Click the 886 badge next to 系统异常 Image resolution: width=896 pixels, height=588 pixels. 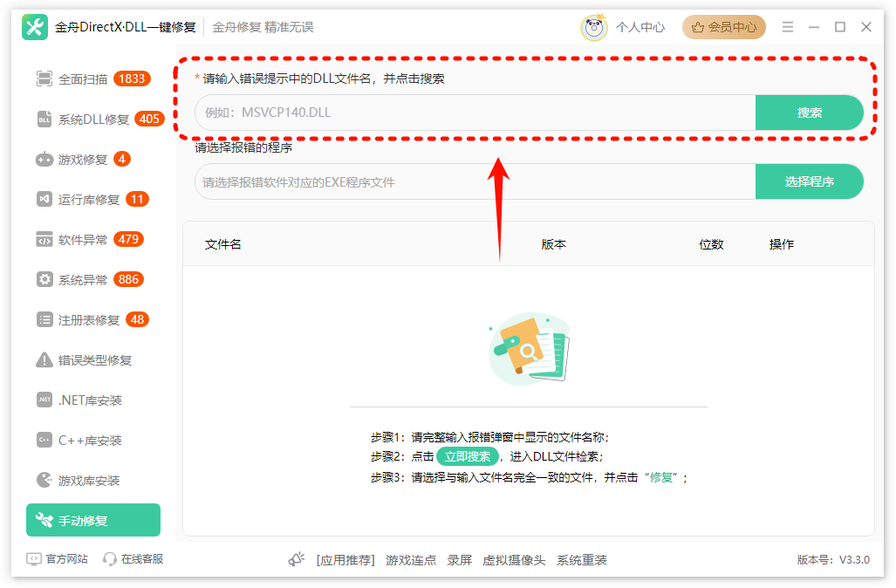pyautogui.click(x=128, y=279)
